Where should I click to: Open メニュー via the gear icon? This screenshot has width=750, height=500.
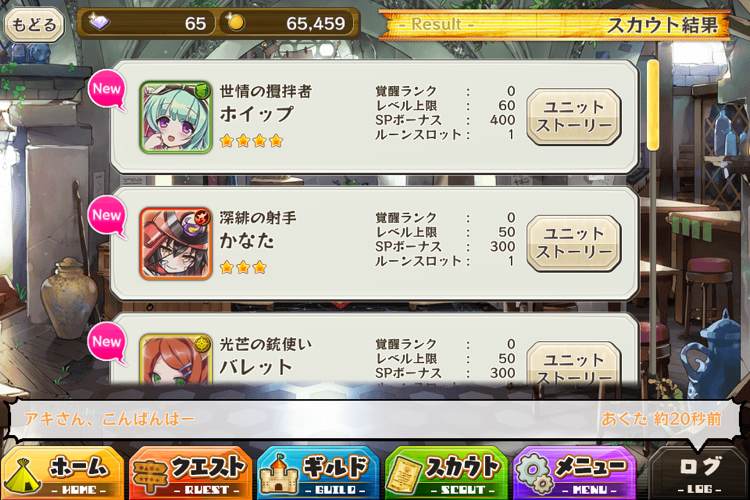[x=574, y=473]
